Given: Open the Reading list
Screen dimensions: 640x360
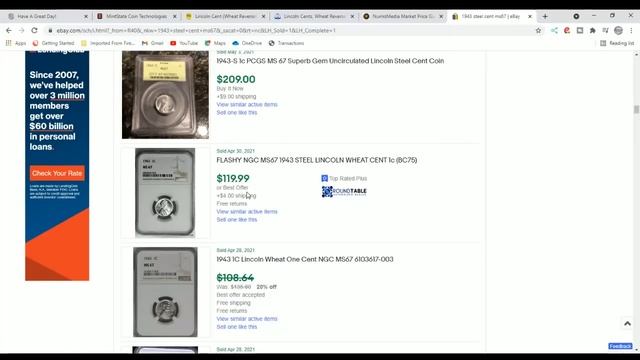Looking at the screenshot, I should (x=617, y=43).
